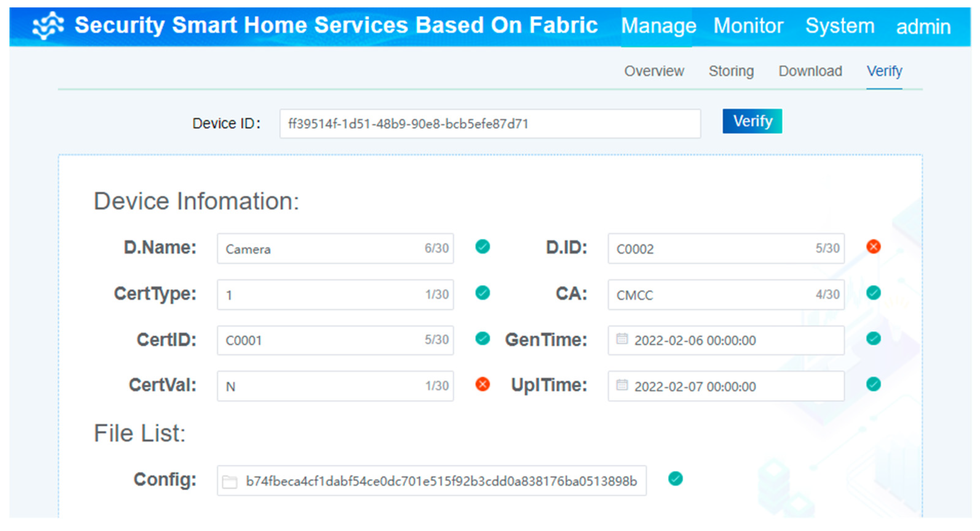Click green check icon beside CertID field
Screen dimensions: 980x531
click(482, 339)
